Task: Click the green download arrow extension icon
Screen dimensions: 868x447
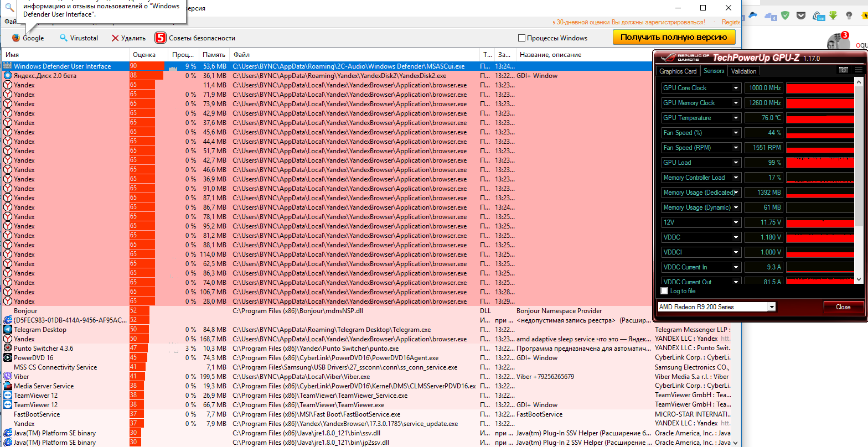Action: 832,16
